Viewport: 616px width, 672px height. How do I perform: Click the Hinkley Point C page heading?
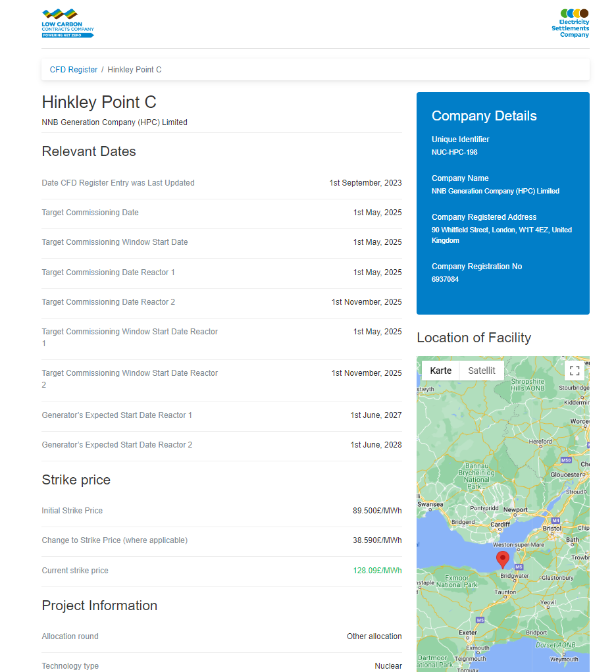click(x=99, y=102)
